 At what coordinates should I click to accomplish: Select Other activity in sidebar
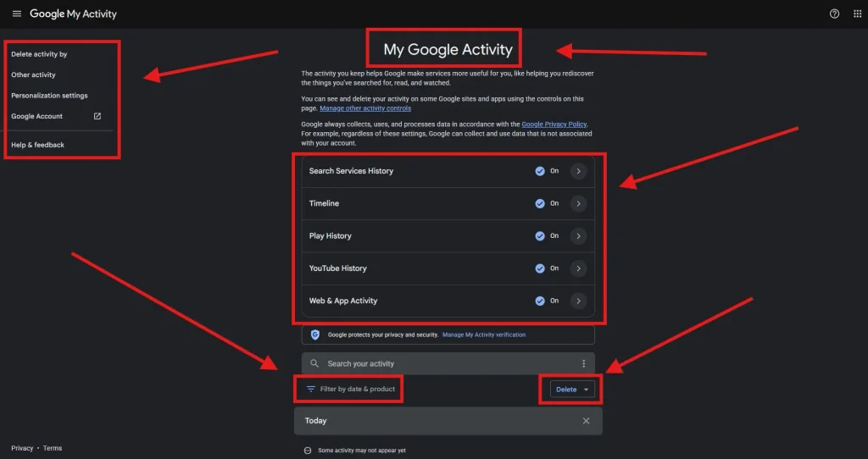pyautogui.click(x=33, y=75)
